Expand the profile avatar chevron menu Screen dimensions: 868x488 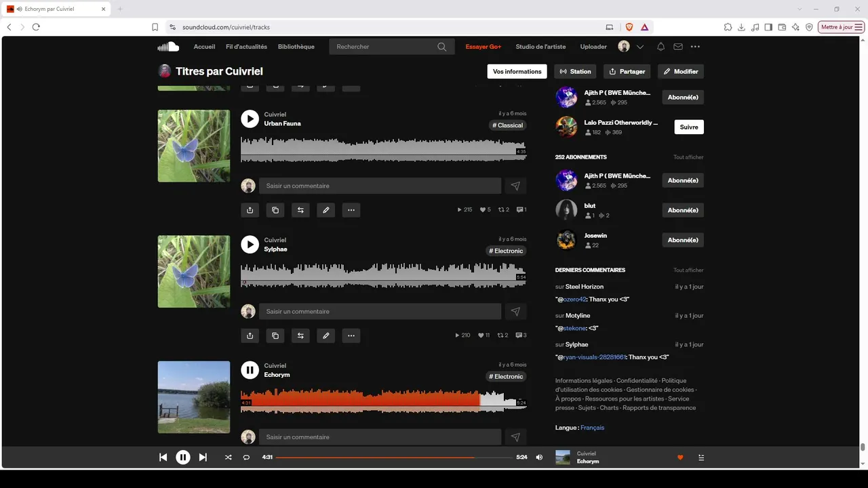(x=640, y=47)
